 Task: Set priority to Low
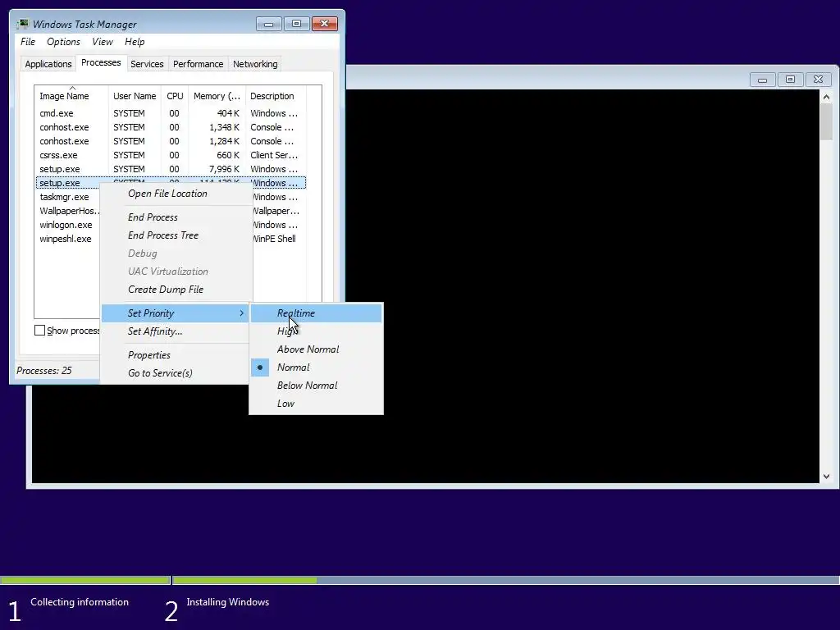point(316,404)
